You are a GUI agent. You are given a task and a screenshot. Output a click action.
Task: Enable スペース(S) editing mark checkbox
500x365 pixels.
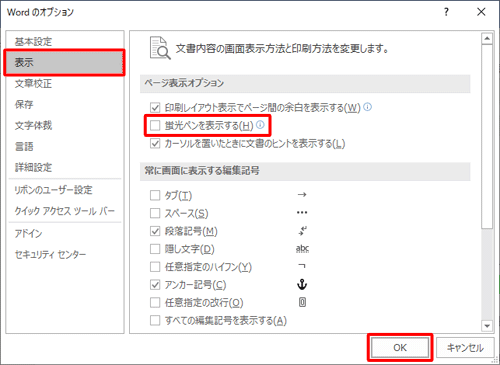point(155,213)
